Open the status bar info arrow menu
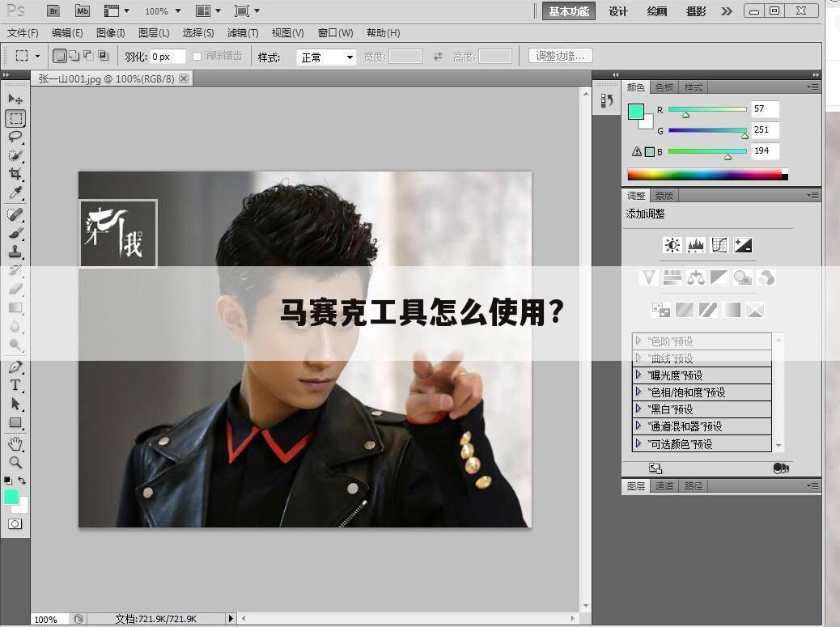840x627 pixels. tap(231, 618)
